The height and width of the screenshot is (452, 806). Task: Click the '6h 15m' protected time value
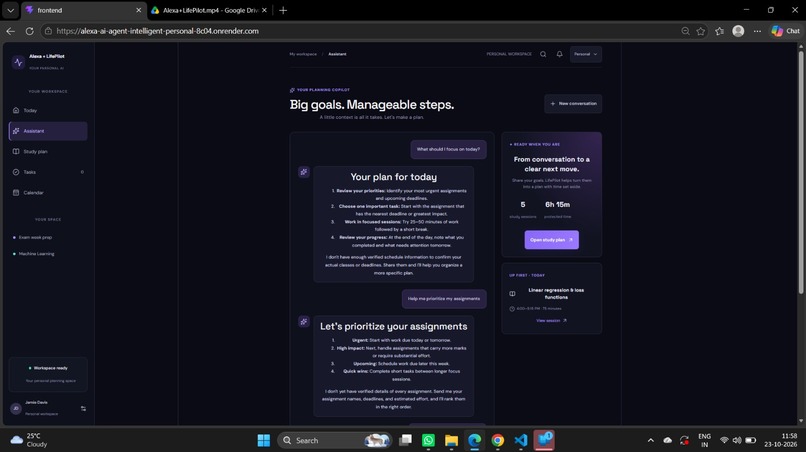tap(557, 204)
